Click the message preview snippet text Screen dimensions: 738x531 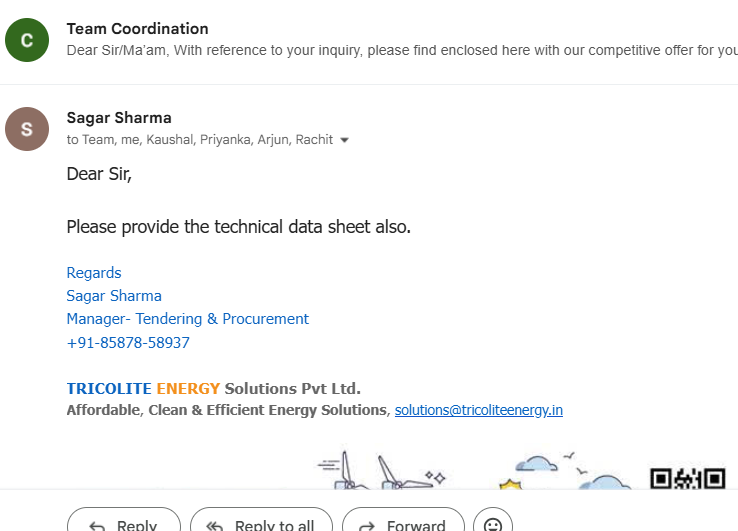tap(402, 50)
